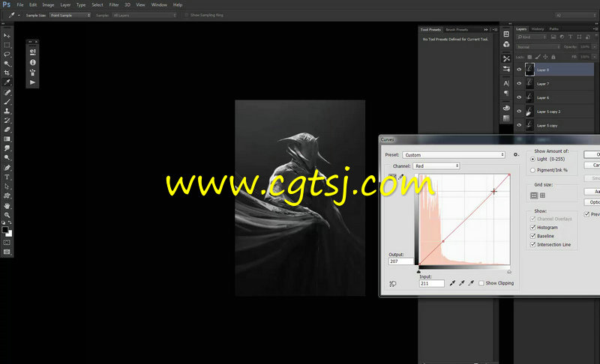Open the File menu
Viewport: 600px width, 364px height.
pos(20,5)
